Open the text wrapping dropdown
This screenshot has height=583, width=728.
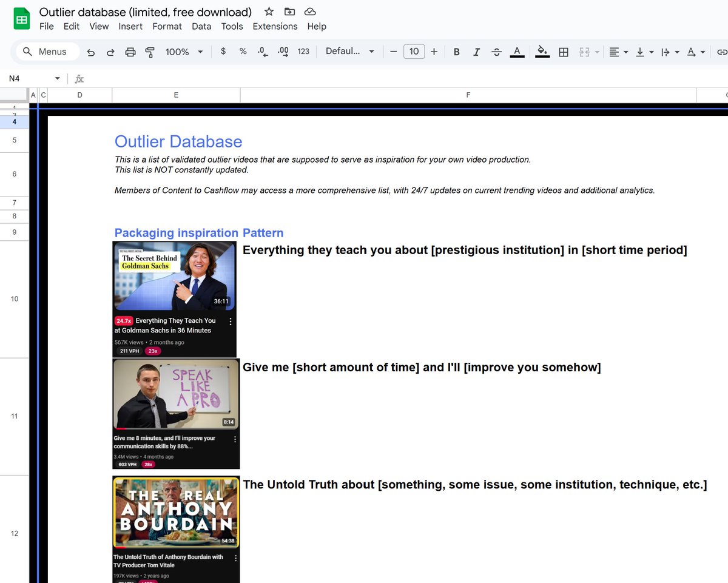click(670, 52)
